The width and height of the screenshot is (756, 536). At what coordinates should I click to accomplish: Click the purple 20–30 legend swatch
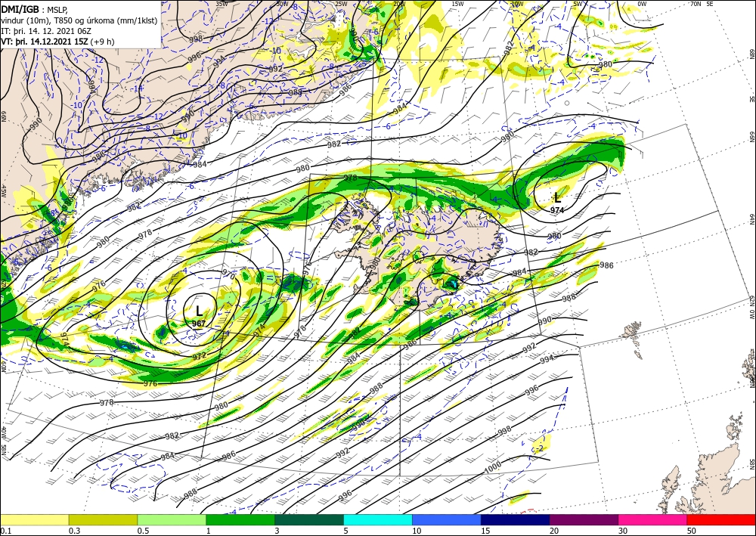point(584,519)
